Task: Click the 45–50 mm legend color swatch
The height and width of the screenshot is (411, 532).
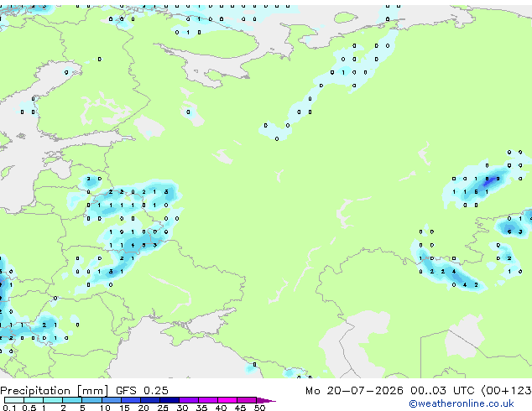Action: pyautogui.click(x=247, y=400)
